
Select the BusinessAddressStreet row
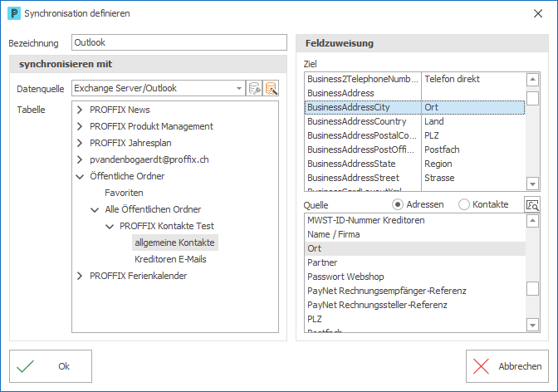(x=414, y=178)
